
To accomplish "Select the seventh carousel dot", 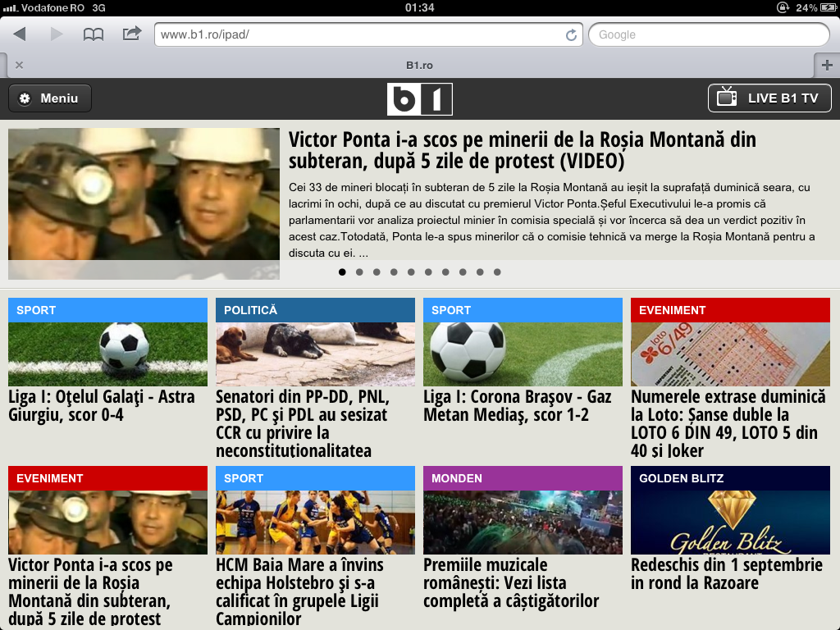I will pos(445,272).
